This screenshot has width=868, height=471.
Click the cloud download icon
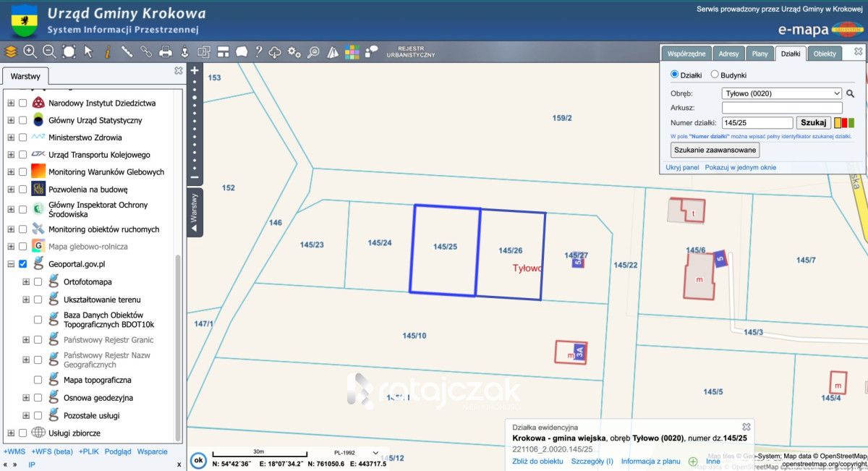click(x=275, y=51)
